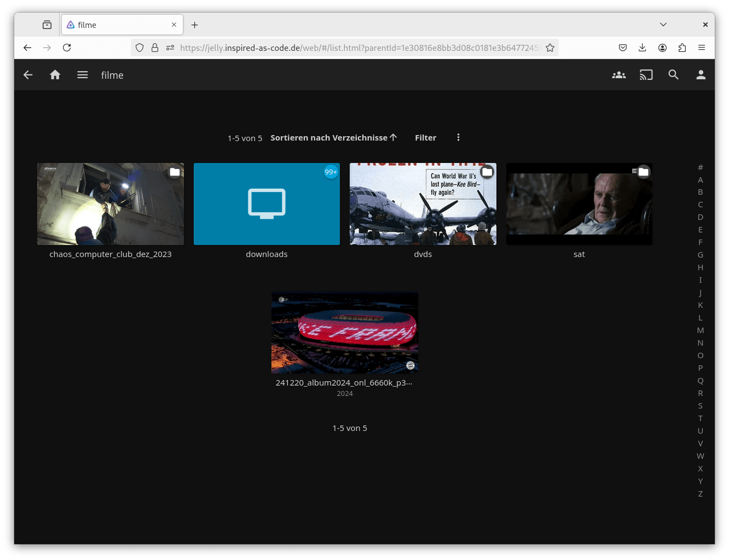Expand the Firefox list all tabs chevron
This screenshot has width=729, height=560.
click(663, 25)
